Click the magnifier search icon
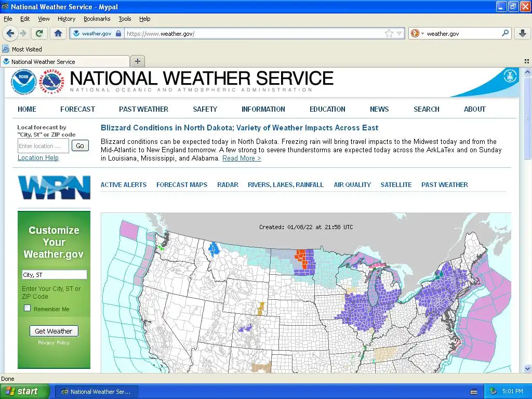 pos(505,33)
